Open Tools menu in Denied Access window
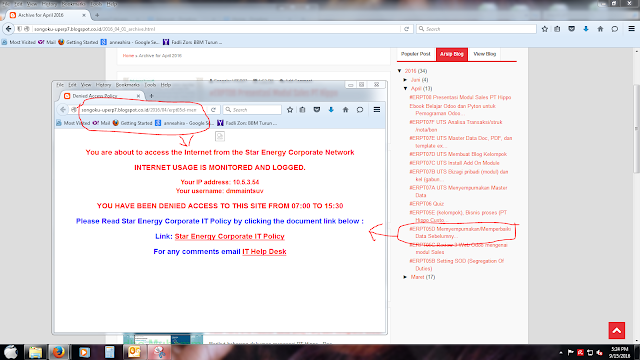The height and width of the screenshot is (360, 640). tap(150, 85)
